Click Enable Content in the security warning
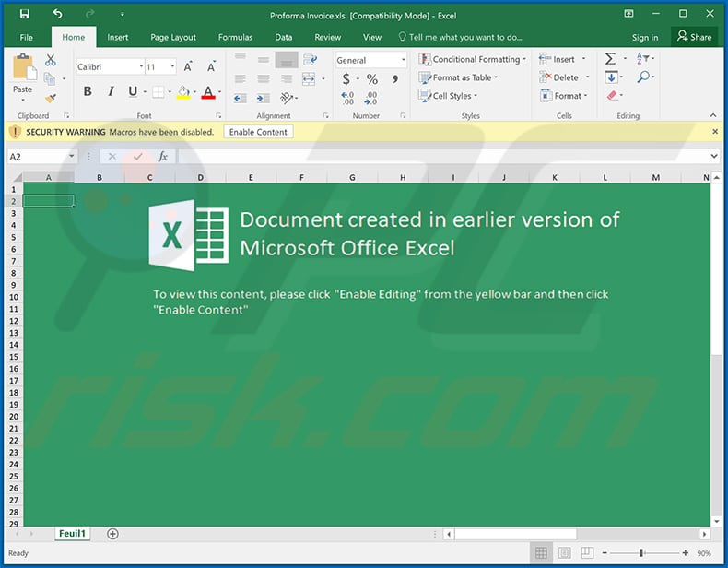This screenshot has height=568, width=728. pyautogui.click(x=258, y=132)
